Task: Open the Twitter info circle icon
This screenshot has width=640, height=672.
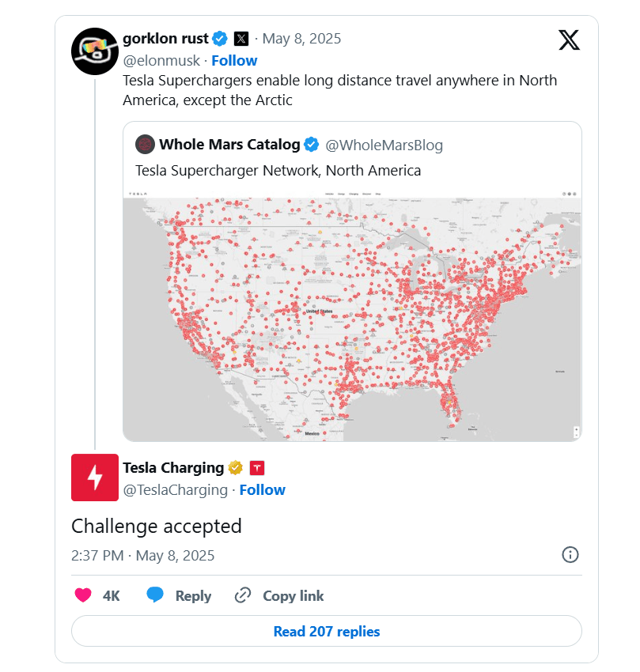Action: point(570,555)
